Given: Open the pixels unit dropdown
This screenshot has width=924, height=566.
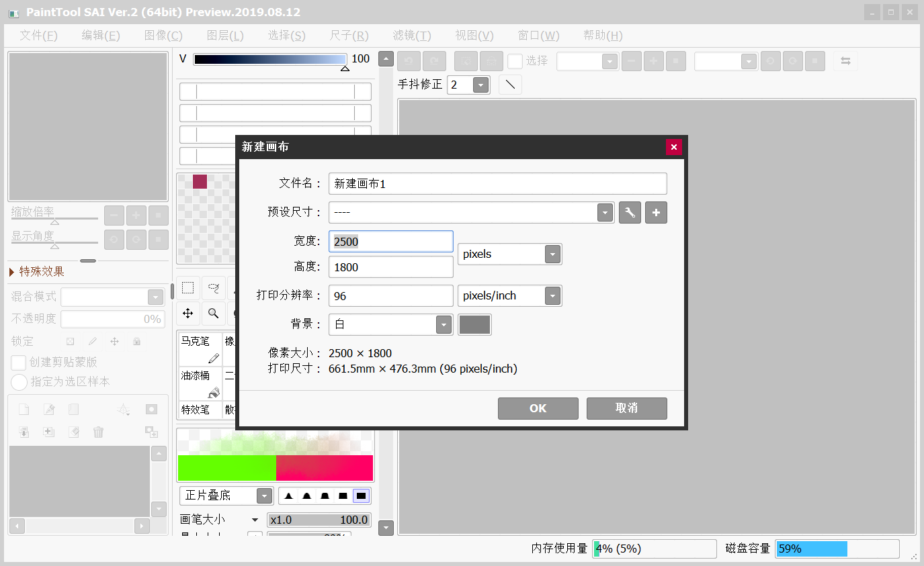Looking at the screenshot, I should pos(552,254).
